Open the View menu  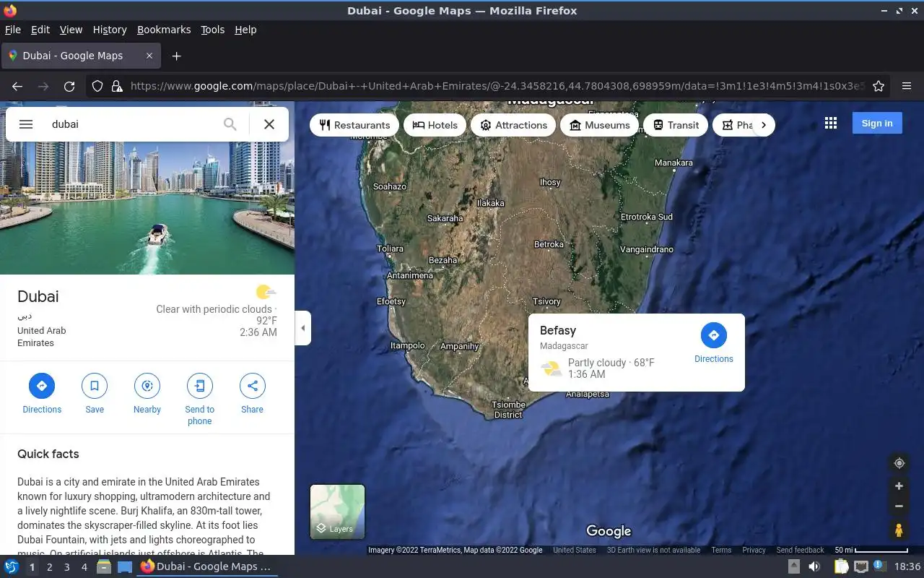click(71, 30)
